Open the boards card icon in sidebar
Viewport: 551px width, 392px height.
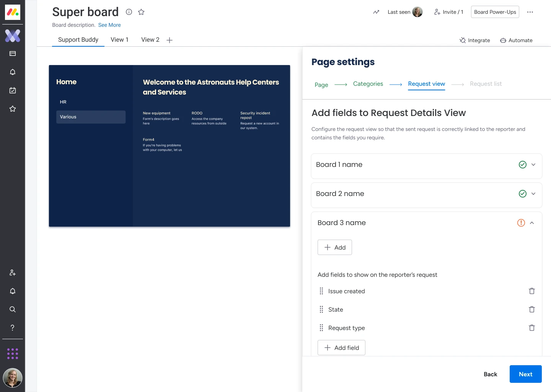[x=13, y=54]
